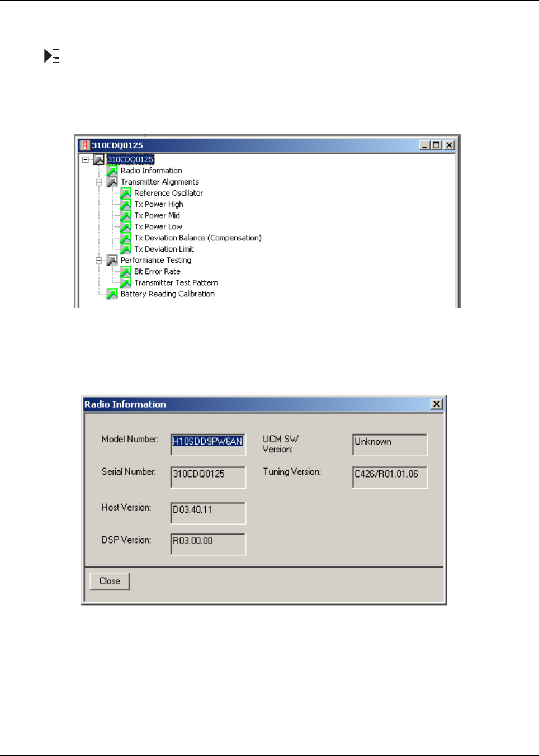
Task: Open the Bit Error Rate test
Action: 158,271
